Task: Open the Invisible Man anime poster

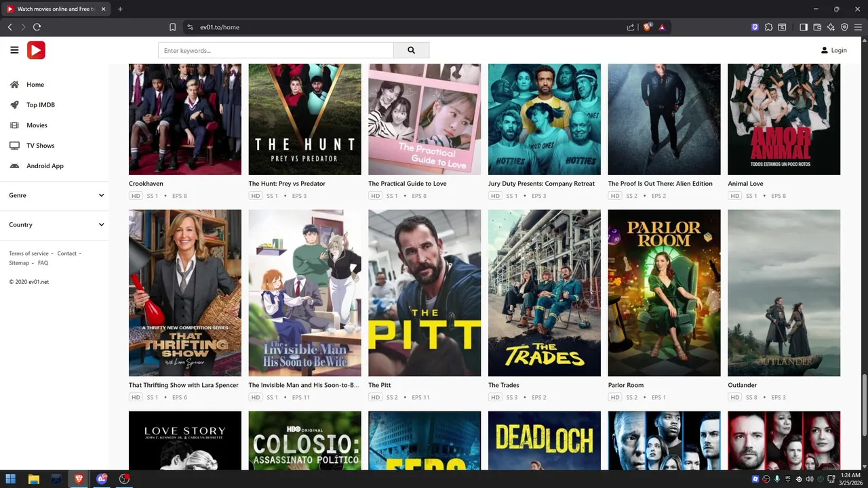Action: [304, 293]
